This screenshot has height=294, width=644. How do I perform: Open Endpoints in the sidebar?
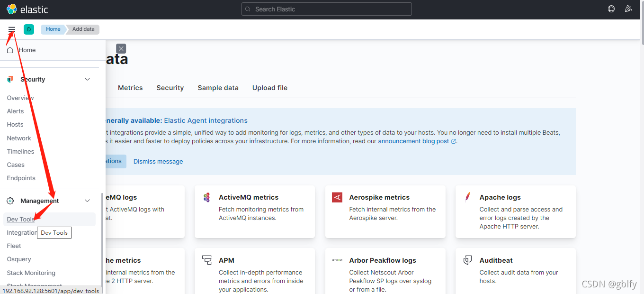pos(21,178)
